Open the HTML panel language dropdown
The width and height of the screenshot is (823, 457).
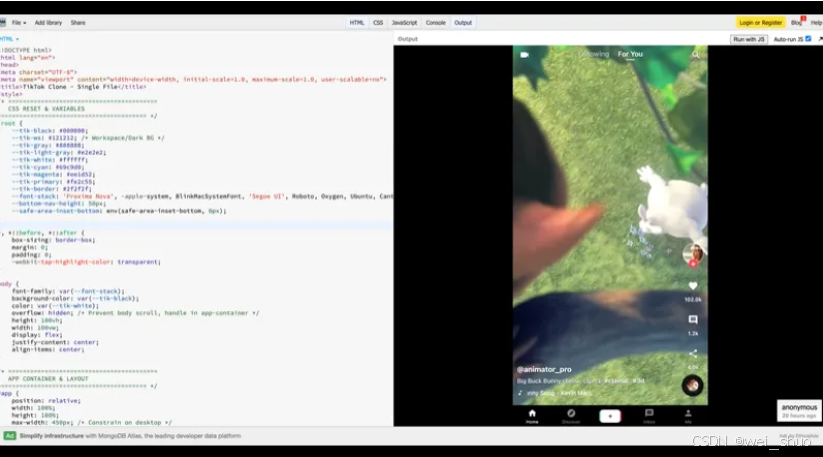(9, 39)
